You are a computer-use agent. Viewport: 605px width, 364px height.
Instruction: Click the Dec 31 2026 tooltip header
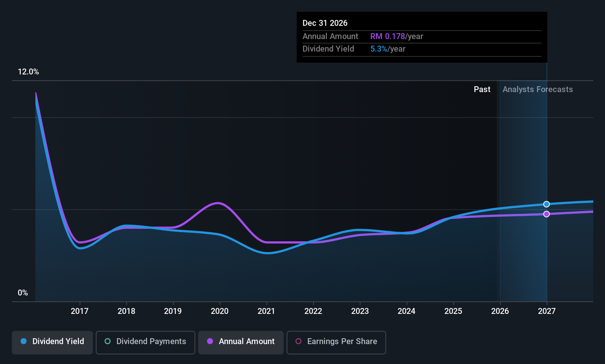pos(325,23)
